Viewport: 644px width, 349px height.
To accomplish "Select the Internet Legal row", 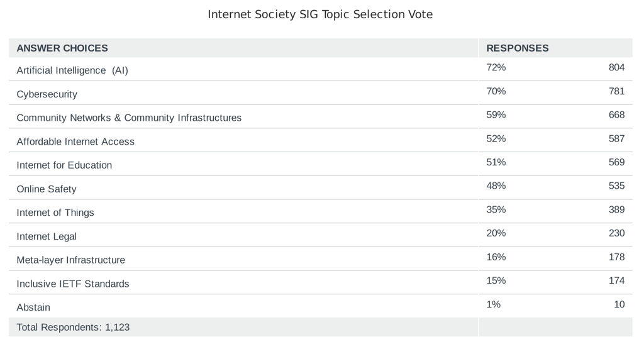I will 47,237.
